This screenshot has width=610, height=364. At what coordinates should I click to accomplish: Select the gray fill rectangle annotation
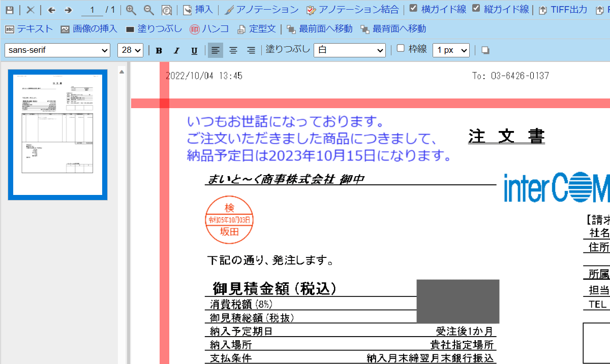[x=457, y=301]
